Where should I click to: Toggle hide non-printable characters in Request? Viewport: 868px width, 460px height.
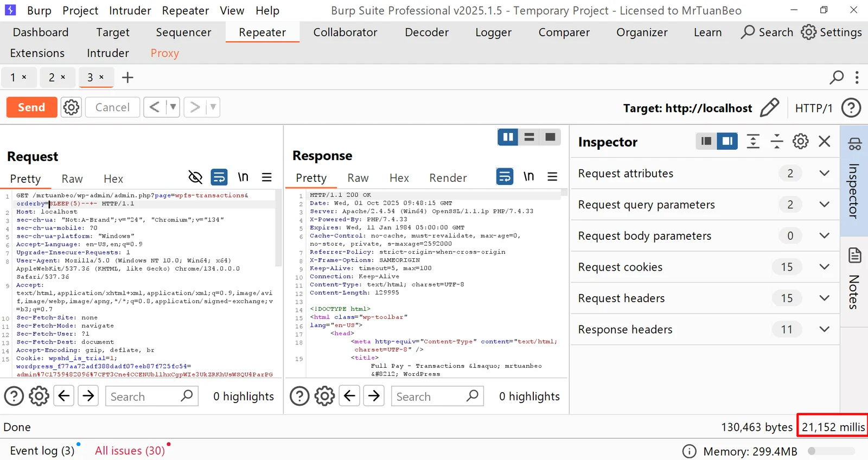click(x=195, y=177)
